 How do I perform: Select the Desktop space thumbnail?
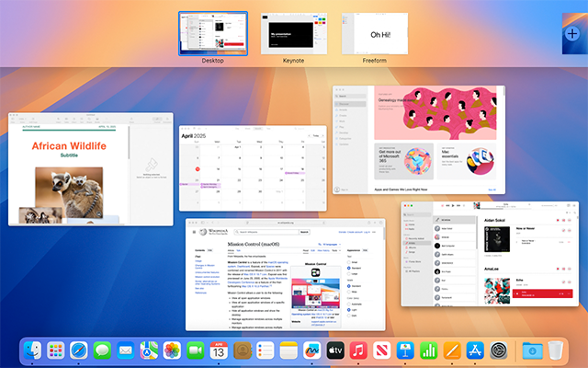(x=212, y=33)
